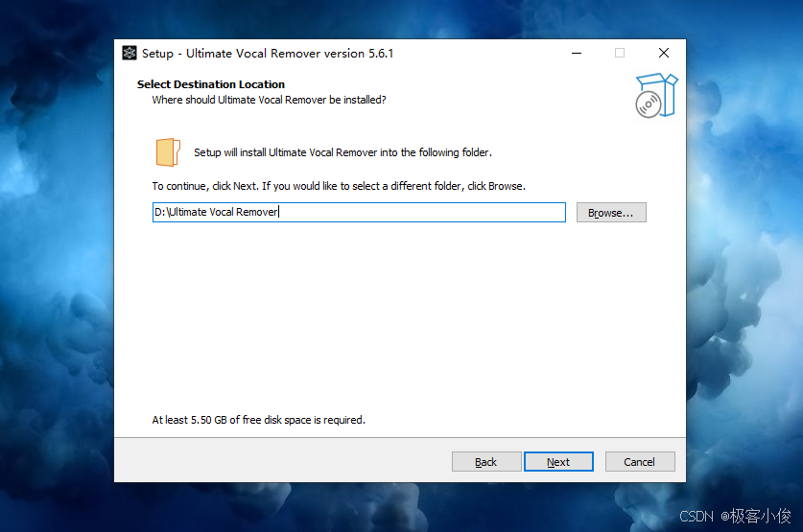
Task: Focus the destination folder path field
Action: coord(359,212)
